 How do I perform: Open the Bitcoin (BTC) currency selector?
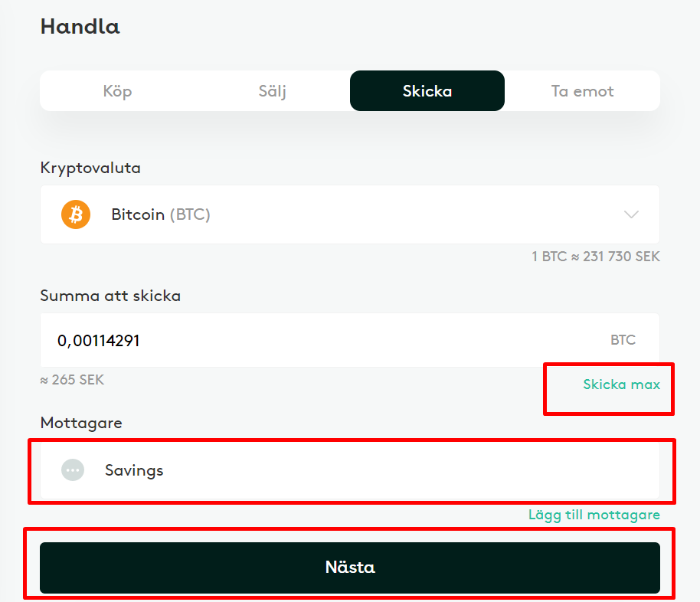349,214
